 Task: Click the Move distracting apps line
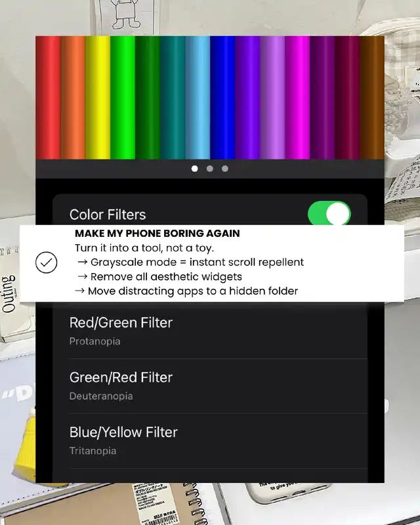click(186, 291)
